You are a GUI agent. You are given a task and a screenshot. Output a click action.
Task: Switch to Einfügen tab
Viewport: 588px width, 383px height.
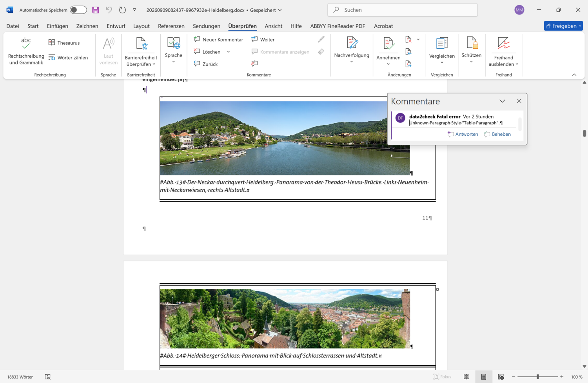tap(58, 26)
